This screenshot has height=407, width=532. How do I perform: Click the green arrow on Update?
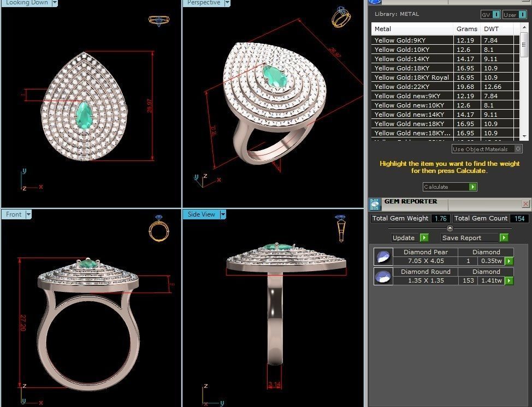pos(424,237)
